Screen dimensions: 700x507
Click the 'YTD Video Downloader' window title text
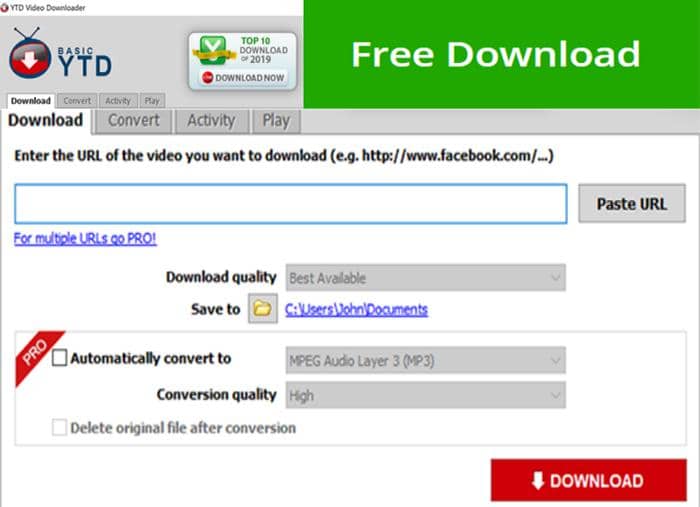(x=48, y=8)
